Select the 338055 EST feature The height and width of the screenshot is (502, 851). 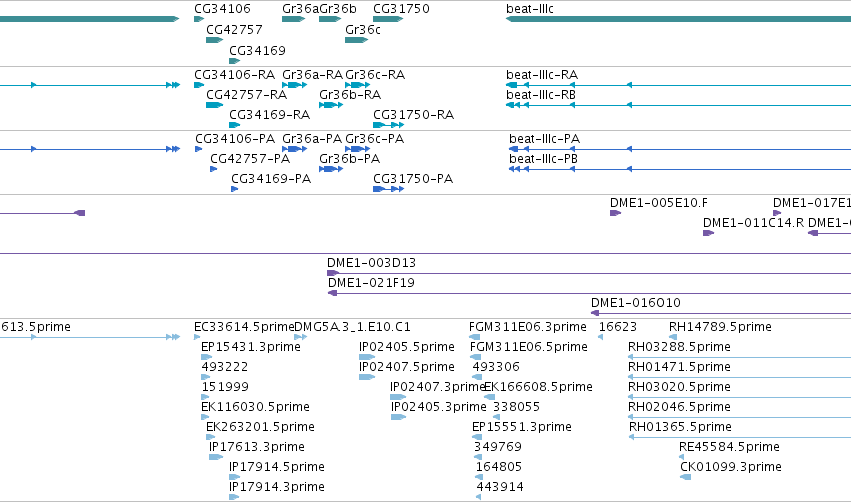coord(497,417)
